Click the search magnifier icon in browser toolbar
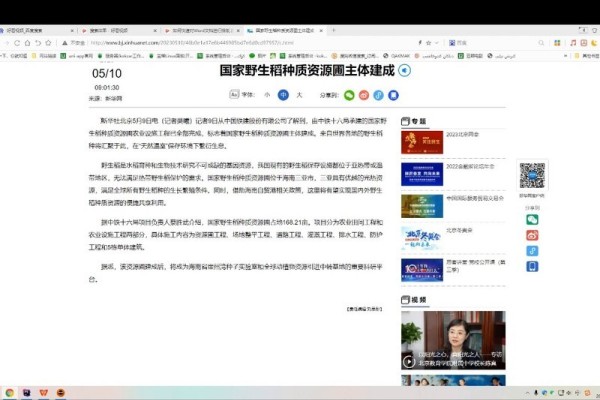 (x=541, y=43)
